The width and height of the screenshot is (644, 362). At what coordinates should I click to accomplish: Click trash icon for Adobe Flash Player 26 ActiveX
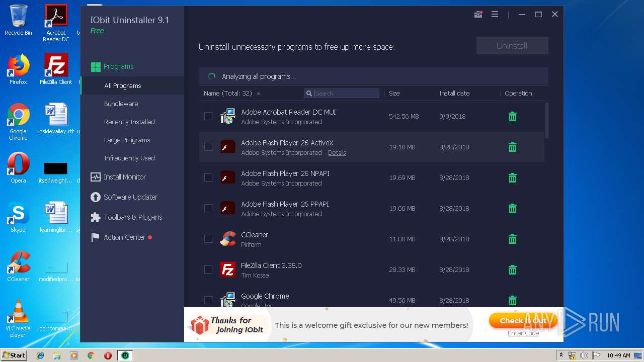[x=512, y=147]
